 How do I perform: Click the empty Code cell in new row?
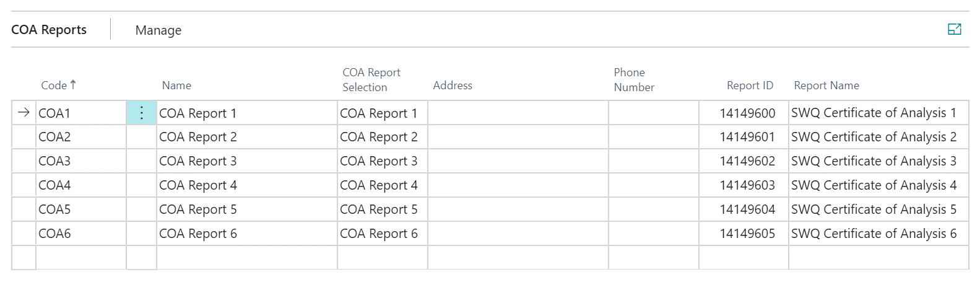80,257
